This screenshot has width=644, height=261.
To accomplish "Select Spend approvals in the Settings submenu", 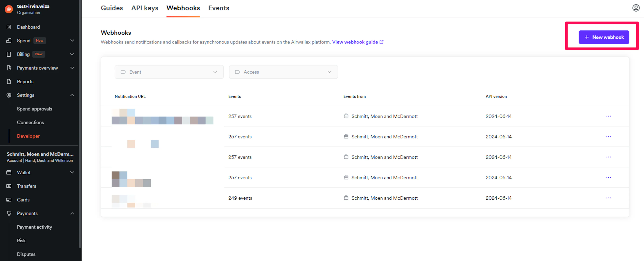I will [x=35, y=109].
